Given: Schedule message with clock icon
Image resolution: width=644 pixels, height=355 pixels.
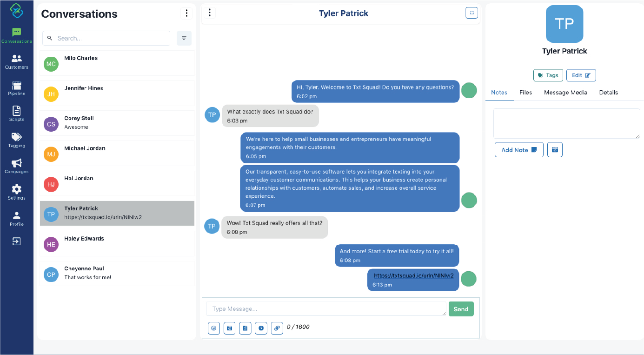Looking at the screenshot, I should pyautogui.click(x=261, y=328).
